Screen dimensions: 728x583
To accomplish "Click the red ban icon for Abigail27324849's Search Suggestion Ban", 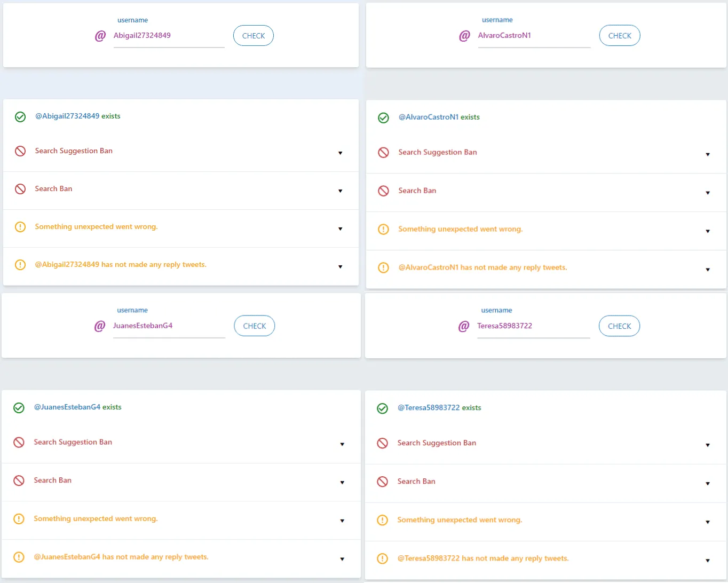I will pos(20,151).
